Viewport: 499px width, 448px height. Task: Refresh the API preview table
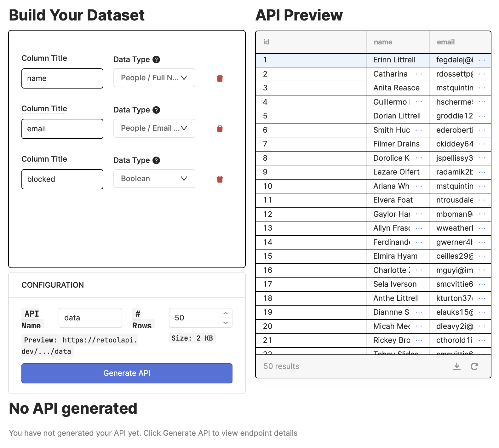[x=474, y=366]
